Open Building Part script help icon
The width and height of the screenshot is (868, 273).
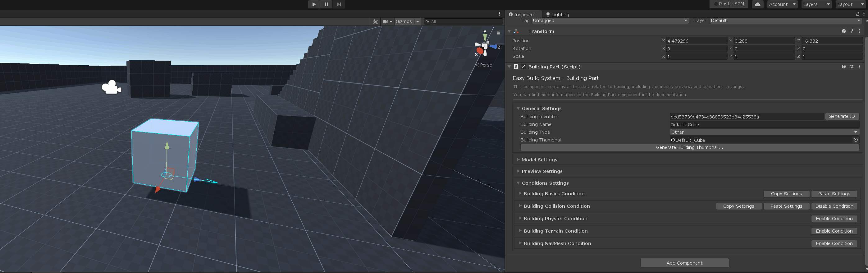[843, 67]
